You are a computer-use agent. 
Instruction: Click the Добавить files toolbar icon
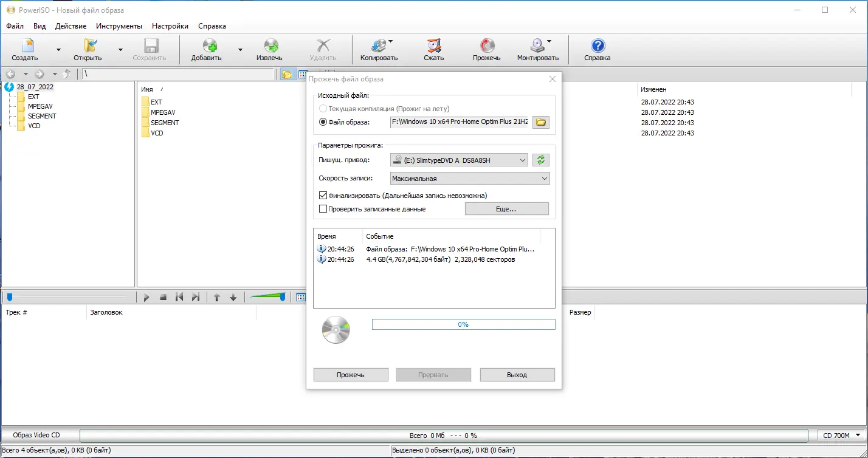pyautogui.click(x=210, y=46)
